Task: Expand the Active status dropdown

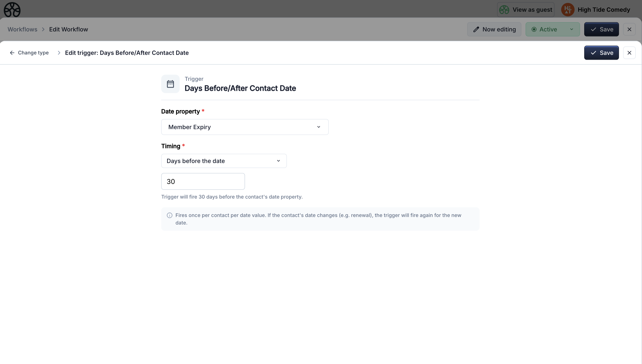Action: pos(571,29)
